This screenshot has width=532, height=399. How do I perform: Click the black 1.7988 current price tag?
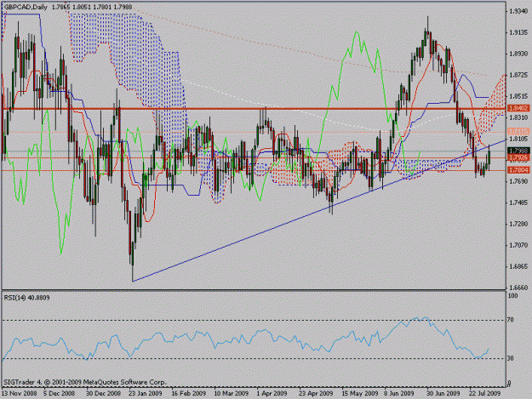point(518,151)
